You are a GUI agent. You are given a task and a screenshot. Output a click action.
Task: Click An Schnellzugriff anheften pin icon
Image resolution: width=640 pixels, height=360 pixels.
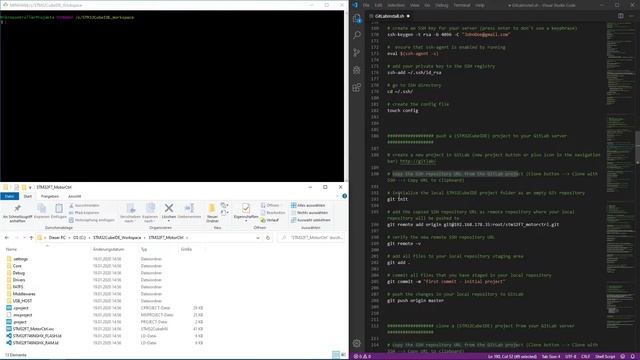[x=17, y=208]
